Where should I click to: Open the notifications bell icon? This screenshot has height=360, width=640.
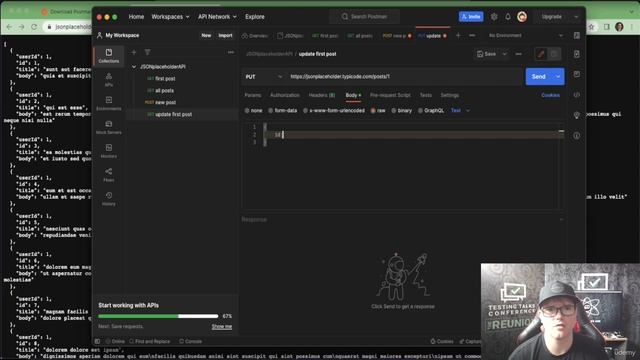click(508, 17)
